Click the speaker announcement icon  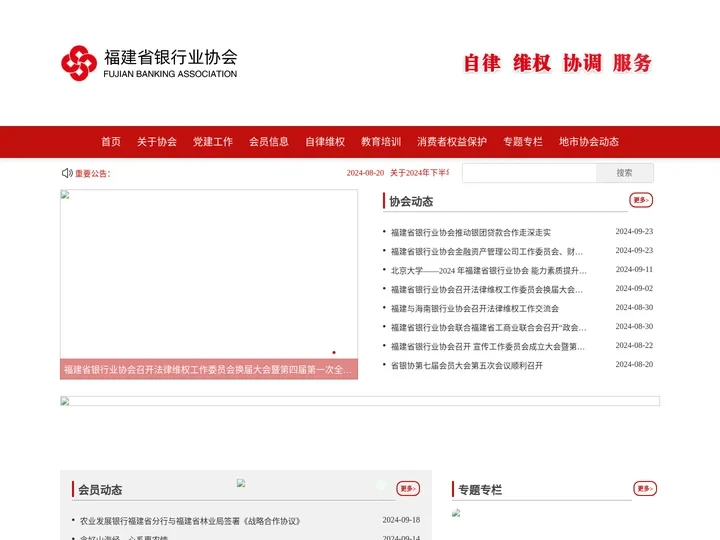click(x=67, y=173)
